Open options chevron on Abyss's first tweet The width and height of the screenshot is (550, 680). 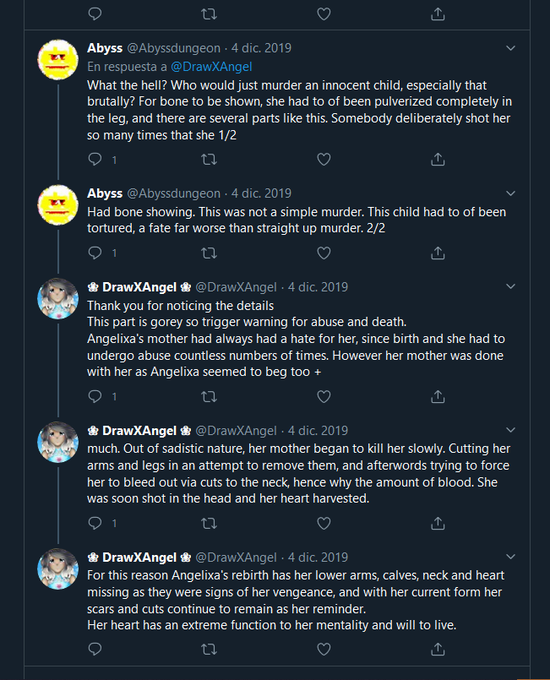(511, 48)
